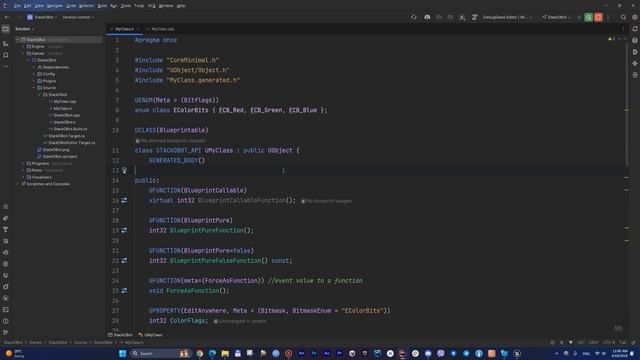The width and height of the screenshot is (640, 360).
Task: Click UMyClass breadcrumb below editor
Action: tap(151, 335)
